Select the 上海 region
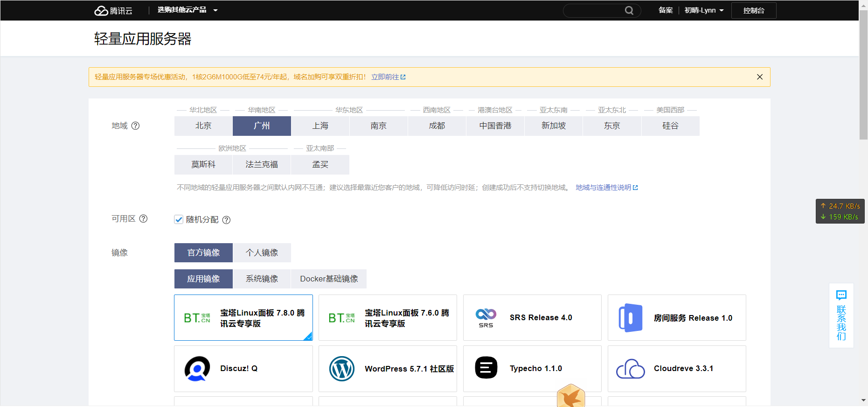Screen dimensions: 868x407 (x=320, y=126)
